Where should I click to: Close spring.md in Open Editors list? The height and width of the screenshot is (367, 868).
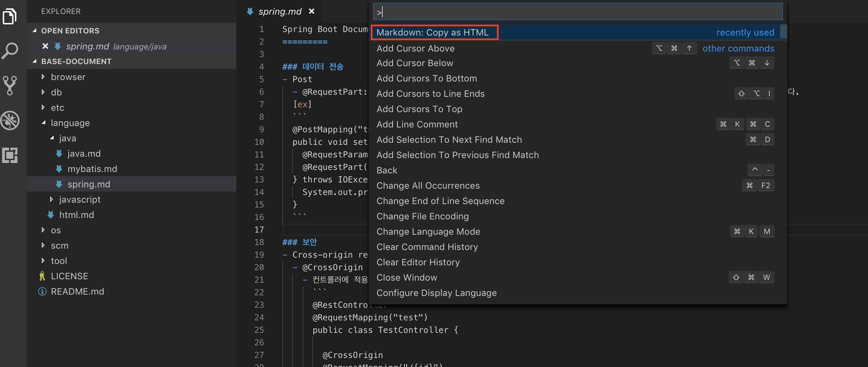[x=45, y=46]
